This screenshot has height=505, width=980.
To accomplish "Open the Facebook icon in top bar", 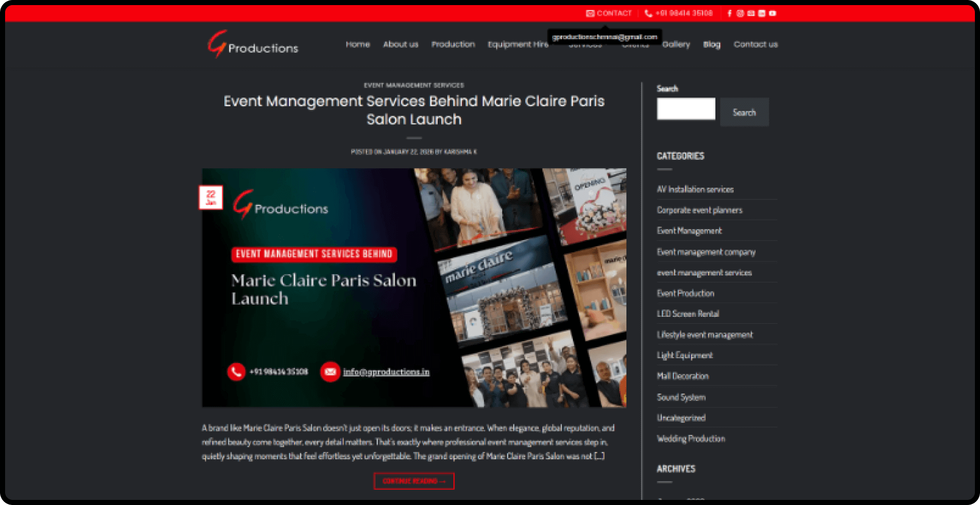I will pyautogui.click(x=729, y=13).
